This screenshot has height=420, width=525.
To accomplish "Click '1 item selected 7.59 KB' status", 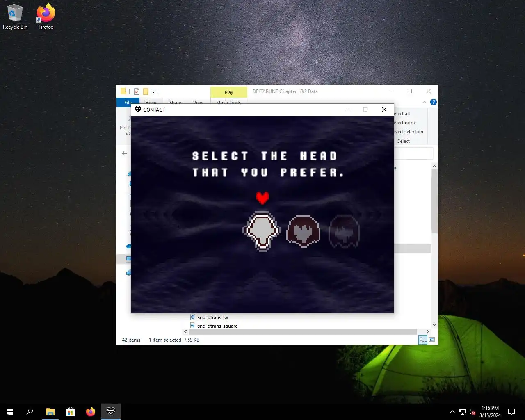I will click(174, 340).
